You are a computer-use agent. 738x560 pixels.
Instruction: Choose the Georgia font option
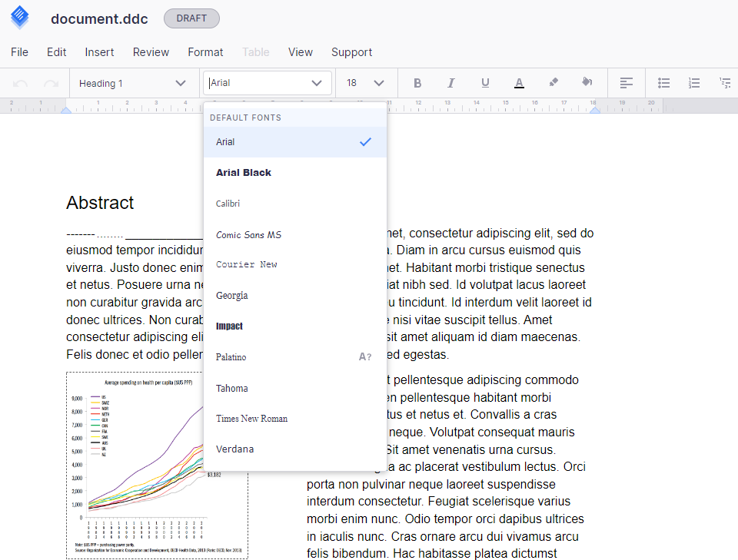click(x=295, y=295)
